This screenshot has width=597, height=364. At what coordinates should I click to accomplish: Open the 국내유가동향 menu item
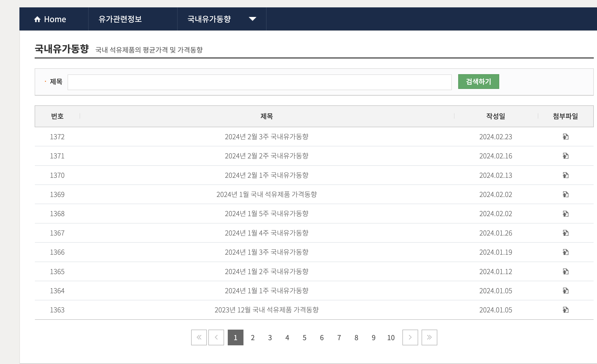(x=209, y=19)
